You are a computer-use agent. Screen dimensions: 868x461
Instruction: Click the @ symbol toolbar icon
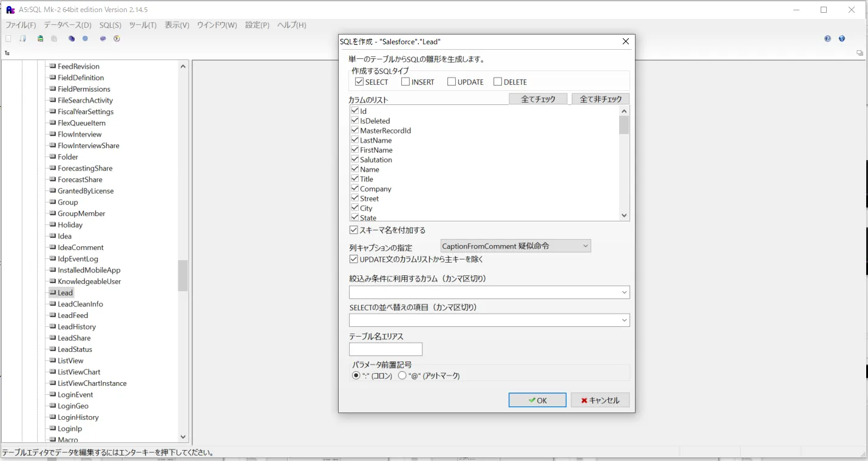[103, 38]
